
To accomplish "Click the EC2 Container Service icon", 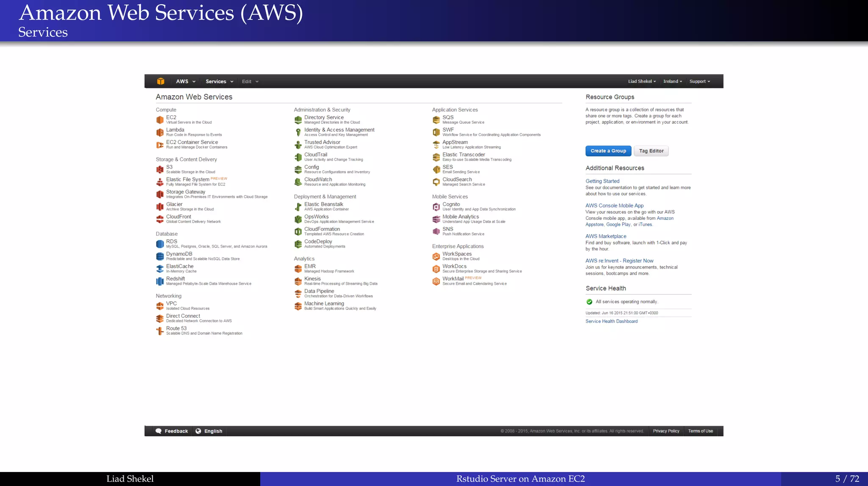I will (x=160, y=145).
